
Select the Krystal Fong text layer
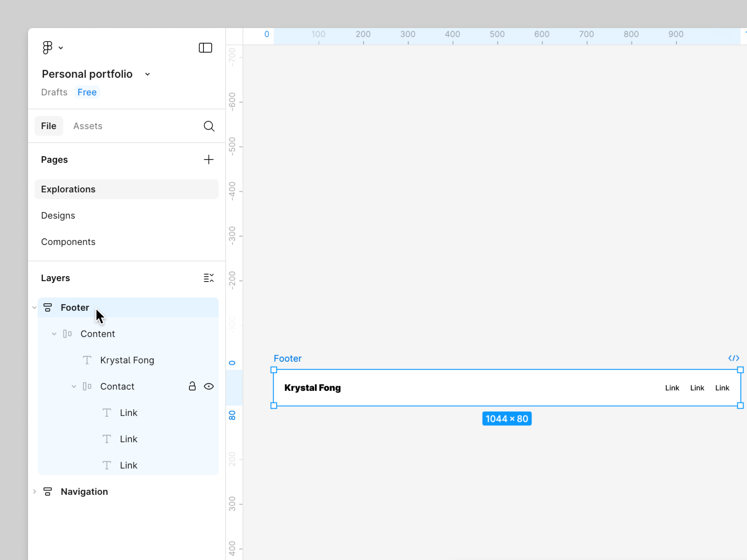pyautogui.click(x=127, y=360)
